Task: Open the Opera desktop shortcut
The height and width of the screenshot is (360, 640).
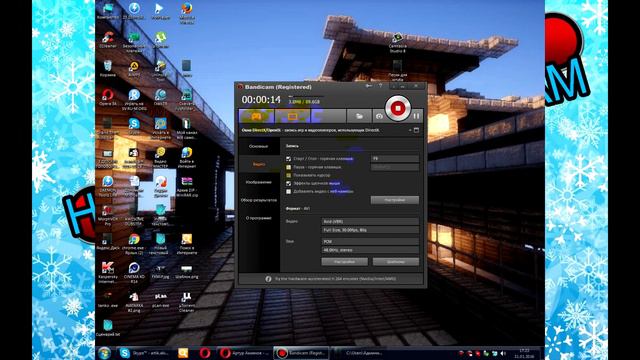Action: point(108,98)
